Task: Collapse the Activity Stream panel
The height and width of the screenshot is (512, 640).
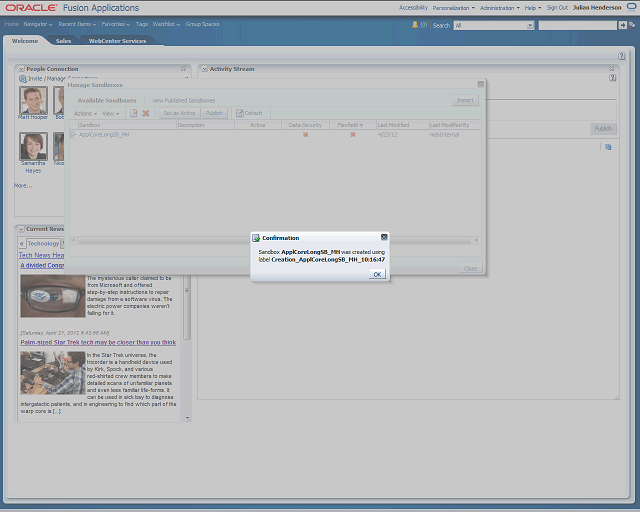Action: (204, 69)
